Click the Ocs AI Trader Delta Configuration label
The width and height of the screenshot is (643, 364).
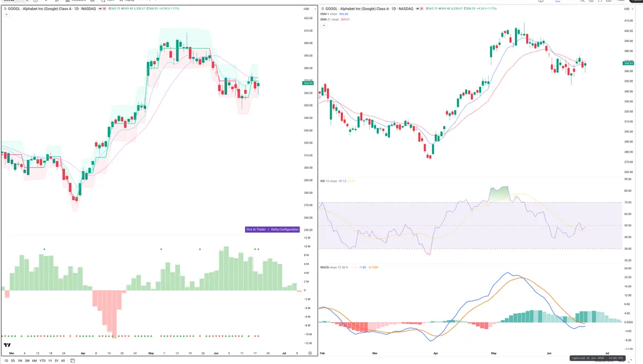point(272,229)
